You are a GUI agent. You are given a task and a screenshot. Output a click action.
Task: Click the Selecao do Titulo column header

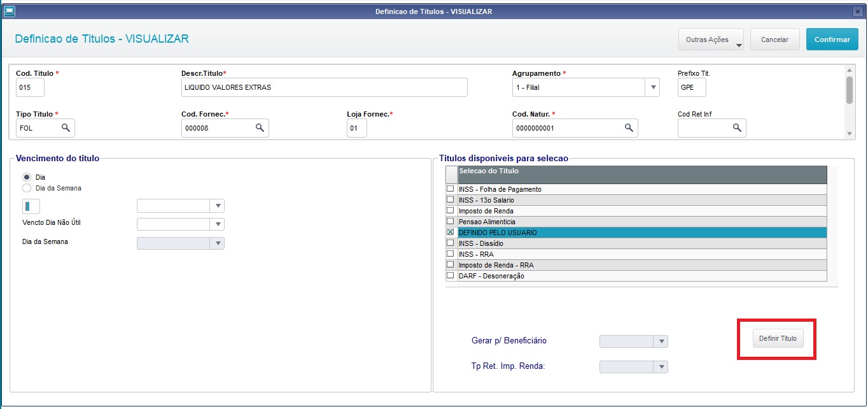[x=642, y=175]
